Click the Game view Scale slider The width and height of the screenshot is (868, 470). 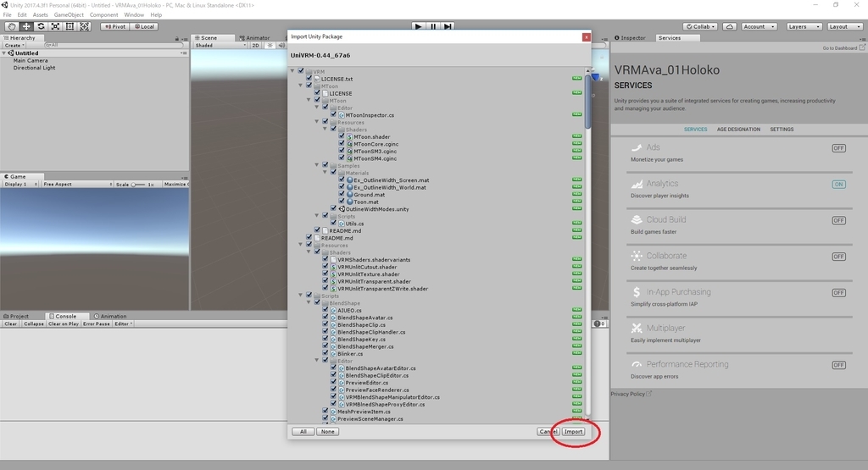click(x=138, y=184)
